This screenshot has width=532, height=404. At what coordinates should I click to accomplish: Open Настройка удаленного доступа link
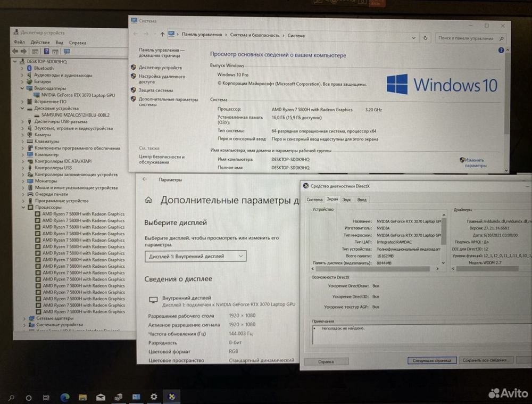162,79
